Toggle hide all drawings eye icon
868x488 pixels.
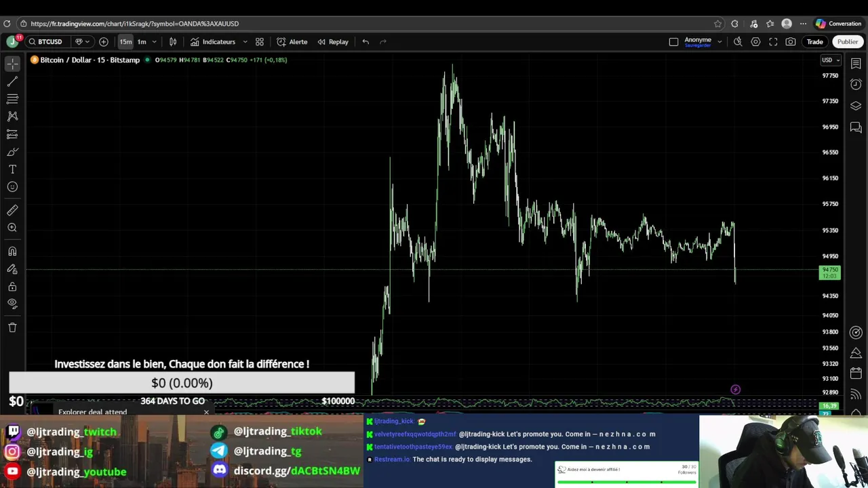tap(12, 304)
